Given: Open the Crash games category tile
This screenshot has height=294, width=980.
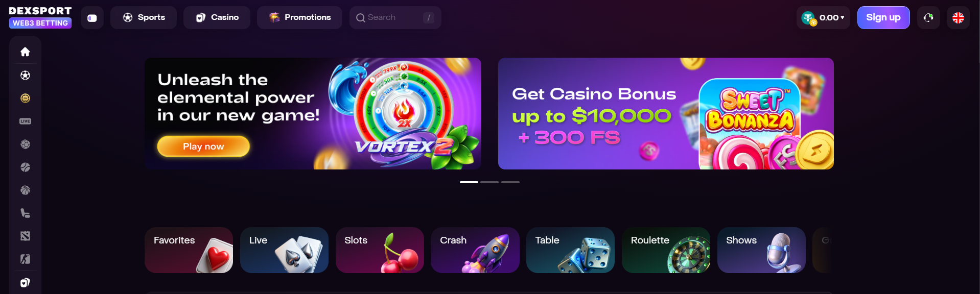Looking at the screenshot, I should pos(475,250).
